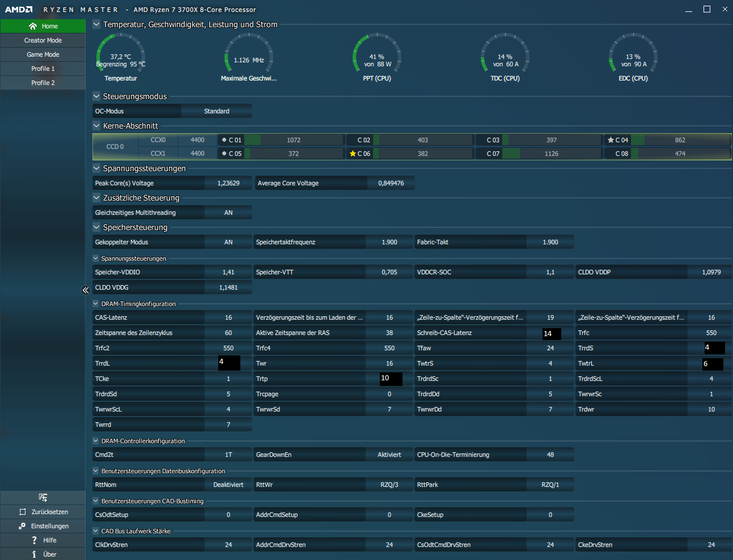
Task: Collapse the Kerne-Abschnitt section
Action: coord(96,126)
